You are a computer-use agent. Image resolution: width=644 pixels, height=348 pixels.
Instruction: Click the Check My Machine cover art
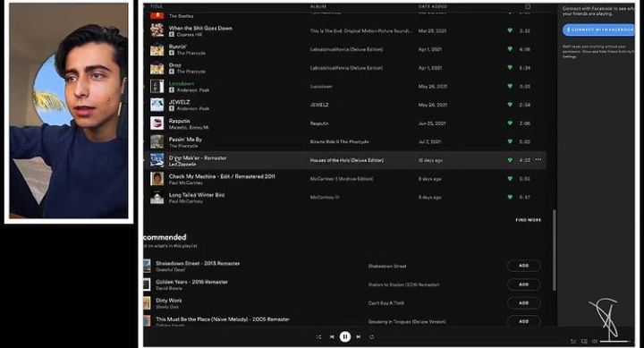click(157, 179)
